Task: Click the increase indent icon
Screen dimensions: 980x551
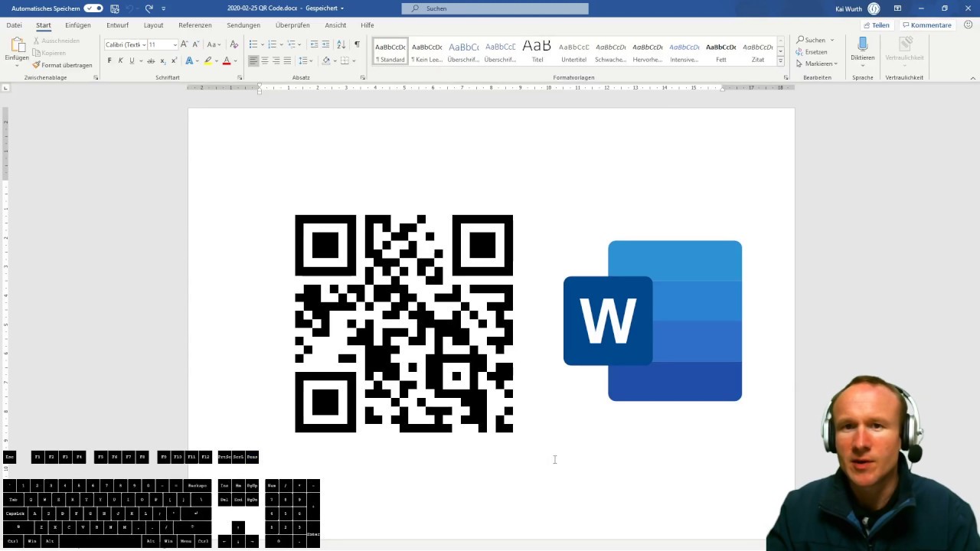Action: click(326, 44)
